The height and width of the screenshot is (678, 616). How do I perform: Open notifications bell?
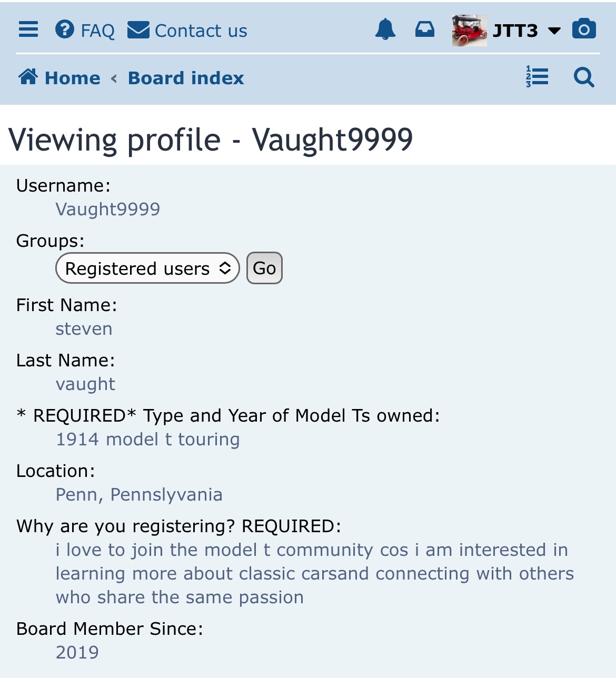click(x=385, y=29)
